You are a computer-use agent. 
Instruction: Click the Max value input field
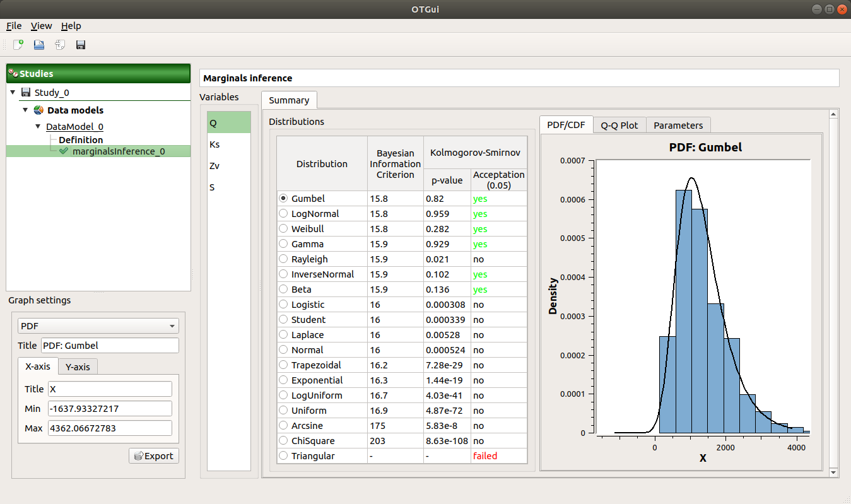tap(110, 428)
